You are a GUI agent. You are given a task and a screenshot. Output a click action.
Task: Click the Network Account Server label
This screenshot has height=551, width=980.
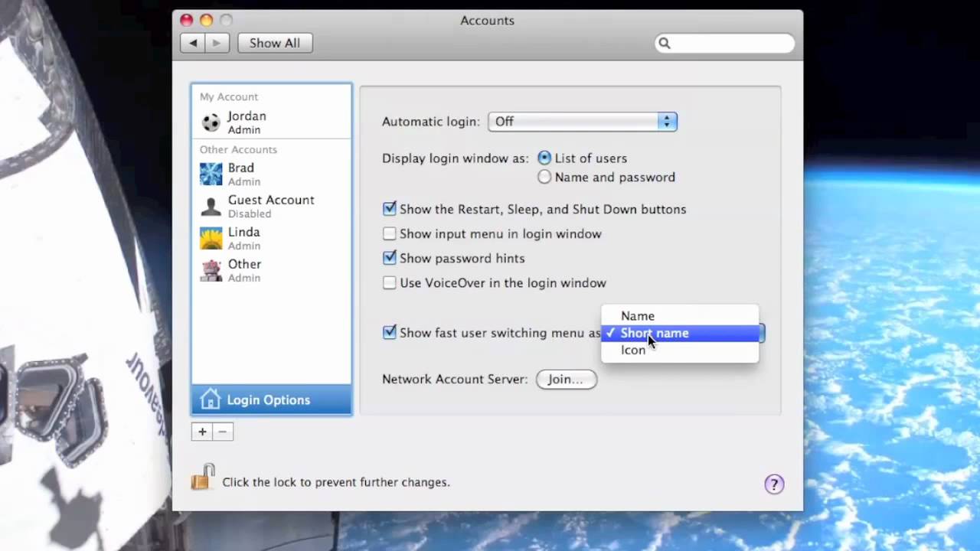coord(455,379)
